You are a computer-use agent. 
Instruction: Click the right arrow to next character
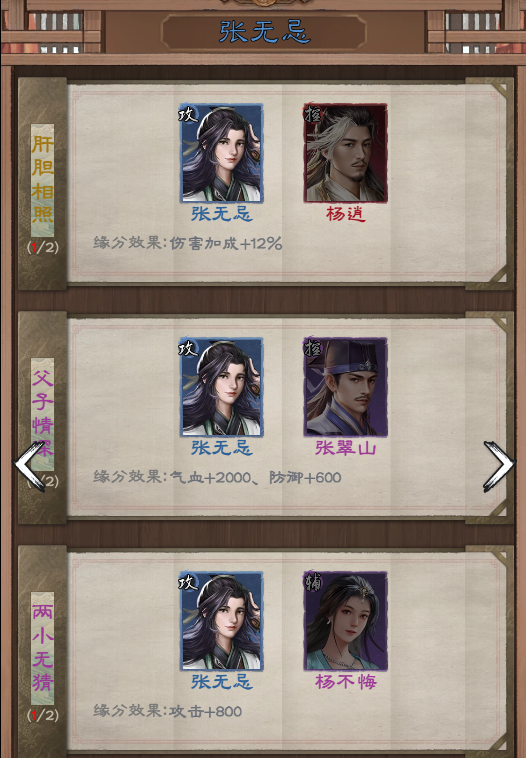point(498,466)
